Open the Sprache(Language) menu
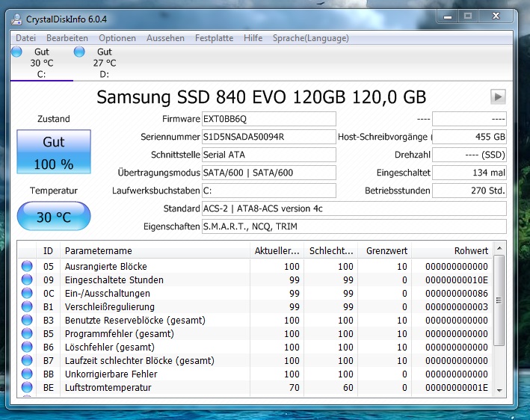The width and height of the screenshot is (530, 420). [x=311, y=38]
